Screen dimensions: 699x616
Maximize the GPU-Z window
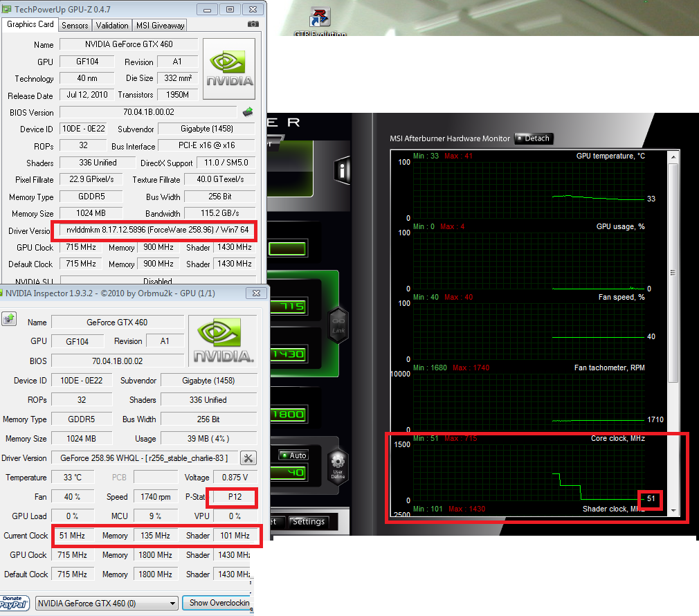(230, 10)
